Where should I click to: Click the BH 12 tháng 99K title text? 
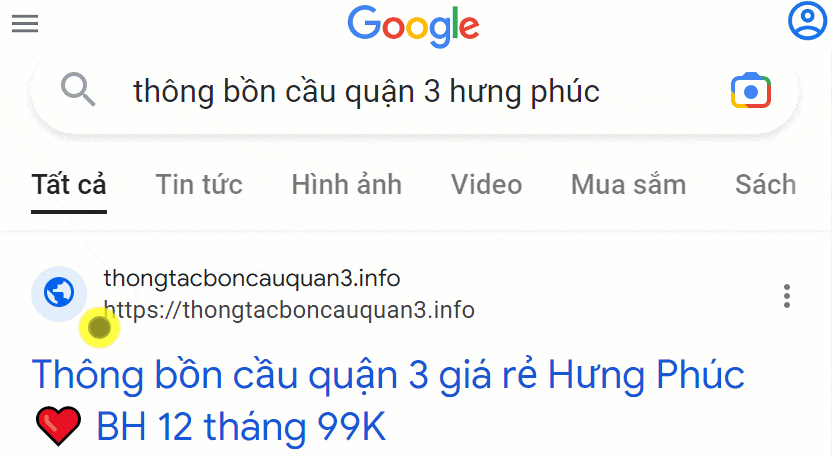click(x=241, y=426)
